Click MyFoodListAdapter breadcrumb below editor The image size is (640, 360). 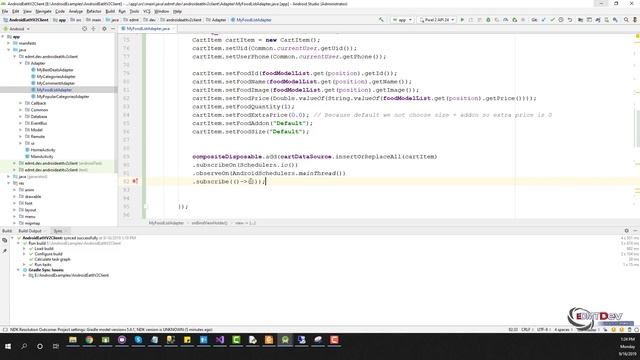pyautogui.click(x=166, y=223)
